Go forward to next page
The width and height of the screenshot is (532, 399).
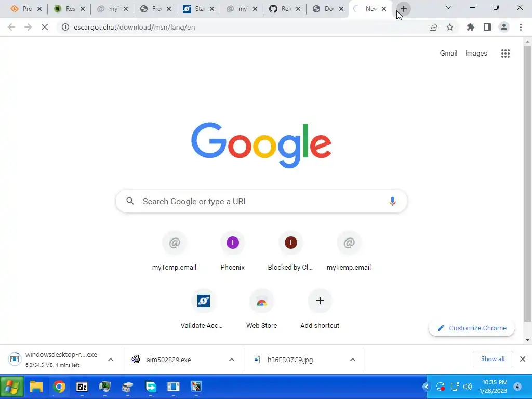tap(28, 27)
